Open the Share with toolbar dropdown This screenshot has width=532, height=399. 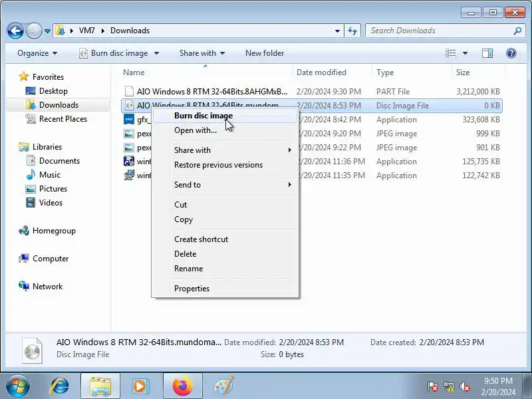pos(202,53)
